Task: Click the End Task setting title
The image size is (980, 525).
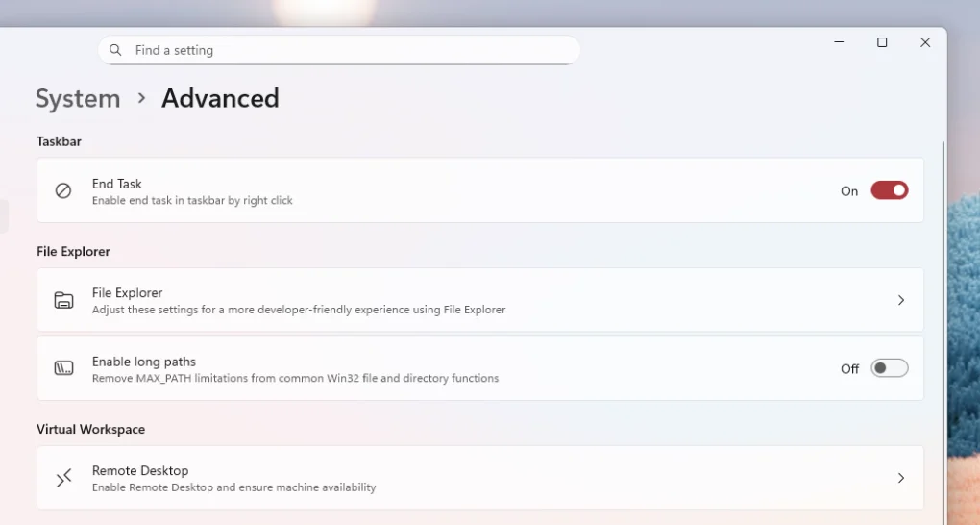Action: click(x=117, y=184)
